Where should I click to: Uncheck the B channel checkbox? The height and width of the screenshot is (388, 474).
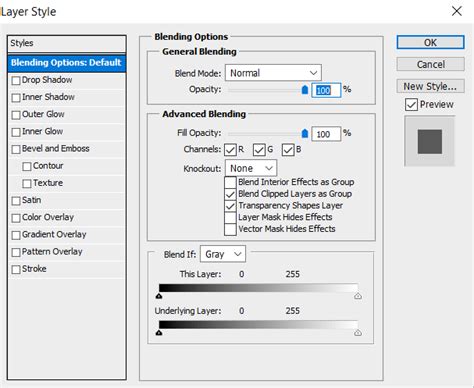[288, 150]
